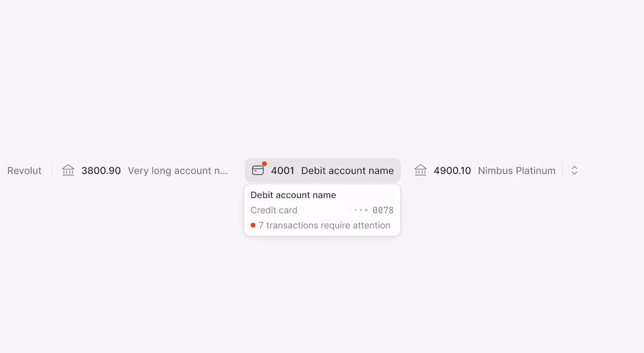The image size is (644, 353).
Task: Click the bank icon beside 4900.10
Action: pos(420,170)
